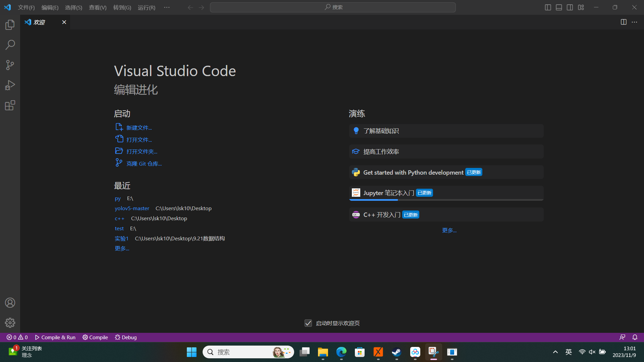Open editor More Actions ellipsis

[634, 22]
